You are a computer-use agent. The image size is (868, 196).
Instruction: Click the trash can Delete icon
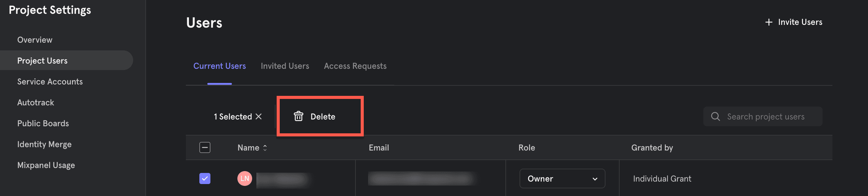tap(298, 116)
